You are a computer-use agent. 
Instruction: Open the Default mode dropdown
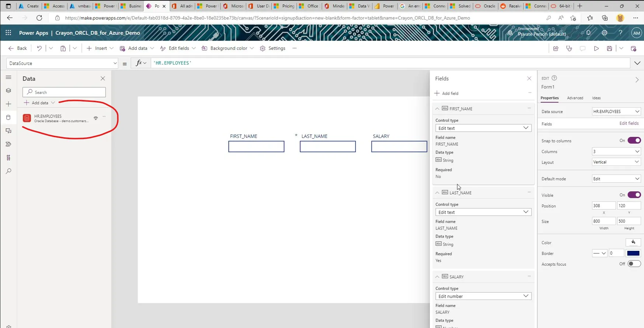click(x=616, y=179)
